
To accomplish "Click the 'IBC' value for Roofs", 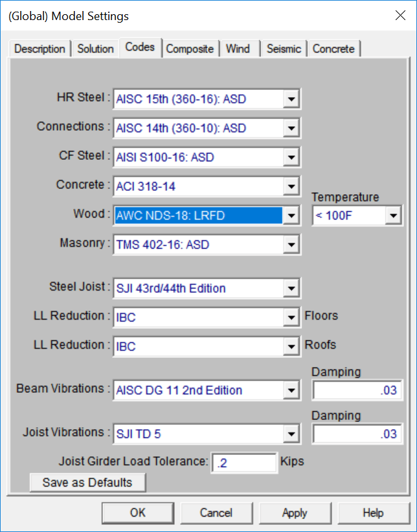I will pyautogui.click(x=126, y=347).
